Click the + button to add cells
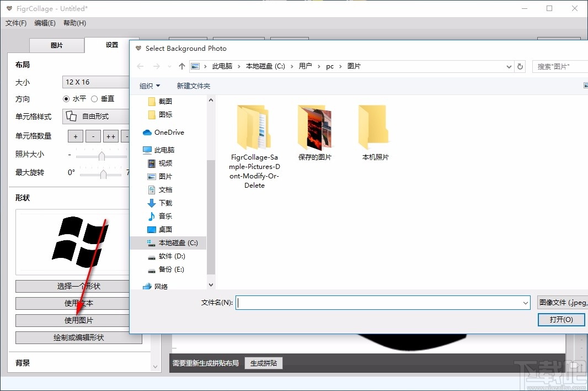 coord(75,135)
